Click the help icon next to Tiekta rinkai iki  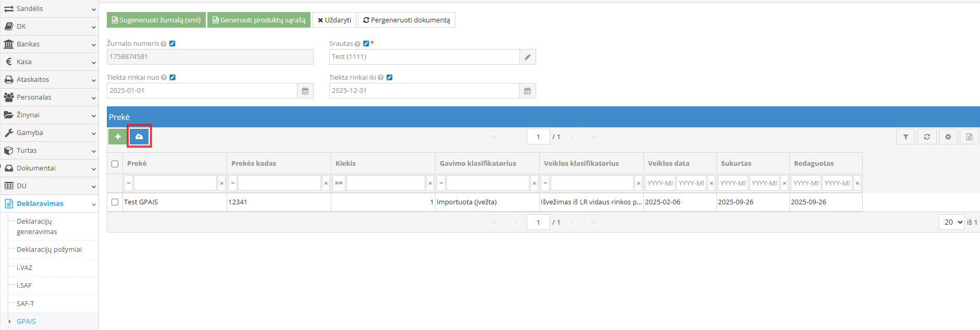[381, 78]
